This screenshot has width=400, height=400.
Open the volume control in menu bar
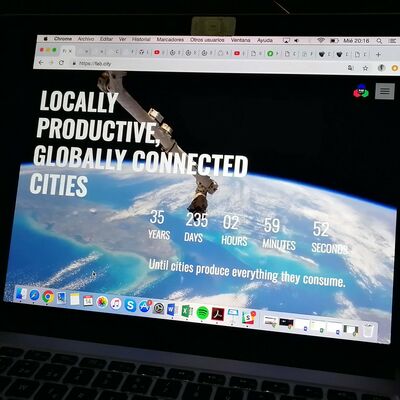coord(296,40)
